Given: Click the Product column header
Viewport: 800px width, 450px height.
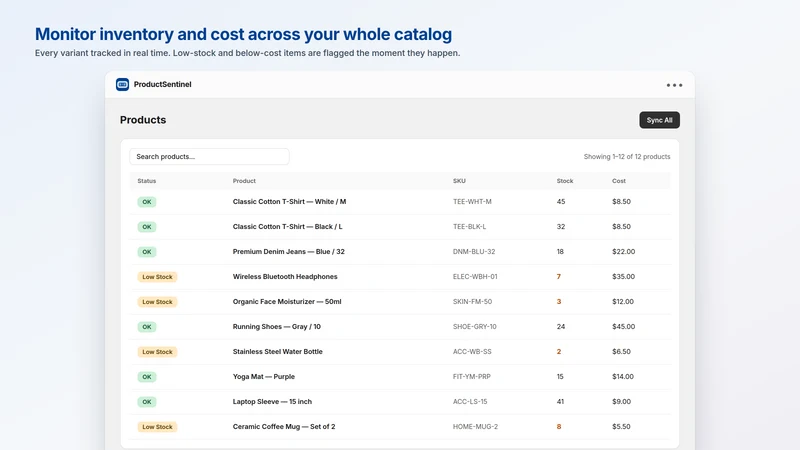Looking at the screenshot, I should (x=244, y=181).
